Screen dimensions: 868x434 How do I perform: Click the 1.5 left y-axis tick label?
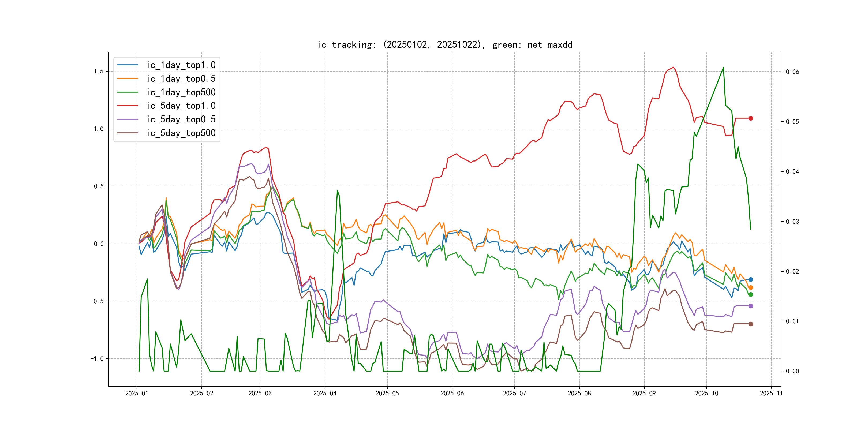pyautogui.click(x=98, y=72)
